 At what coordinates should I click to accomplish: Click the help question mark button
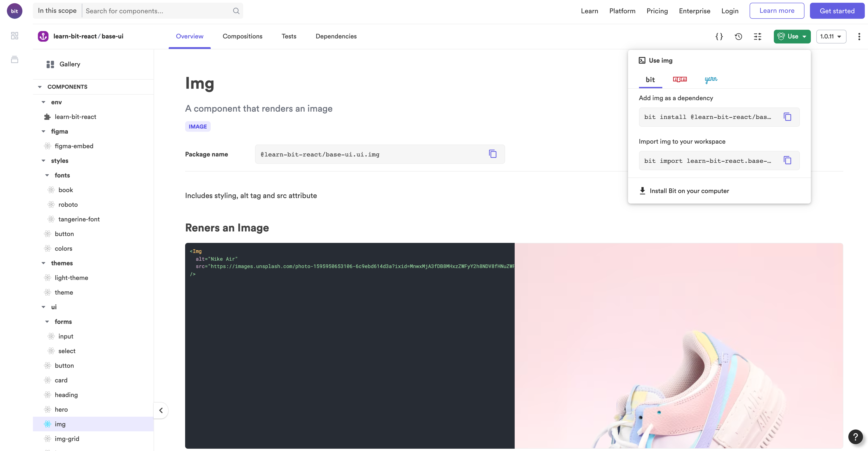(x=855, y=437)
